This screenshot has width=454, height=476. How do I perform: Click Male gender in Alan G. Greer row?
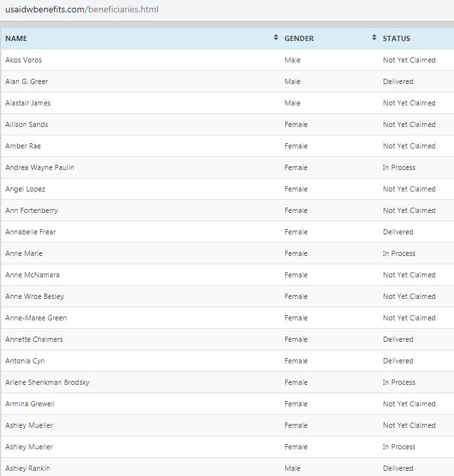point(292,81)
